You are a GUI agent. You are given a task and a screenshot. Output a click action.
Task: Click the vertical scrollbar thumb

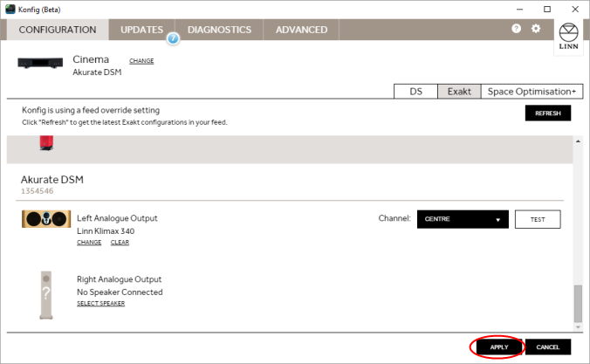click(x=578, y=304)
